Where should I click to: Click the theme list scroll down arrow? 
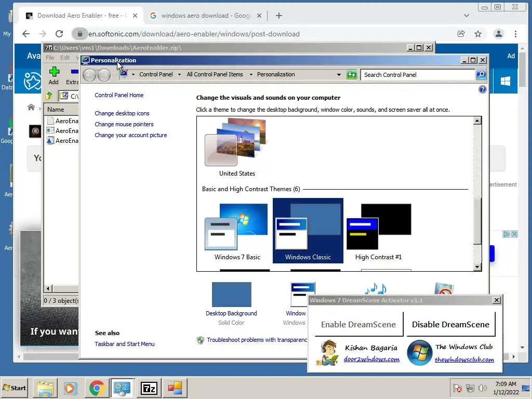pyautogui.click(x=477, y=267)
